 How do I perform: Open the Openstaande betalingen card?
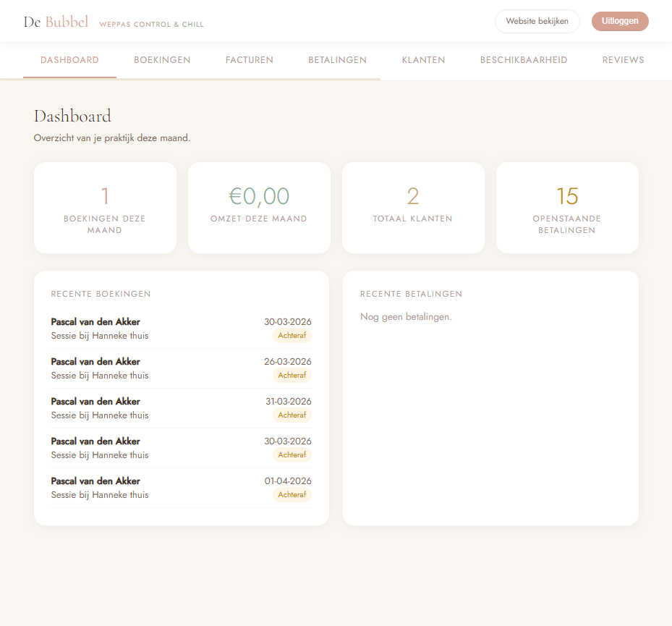567,208
